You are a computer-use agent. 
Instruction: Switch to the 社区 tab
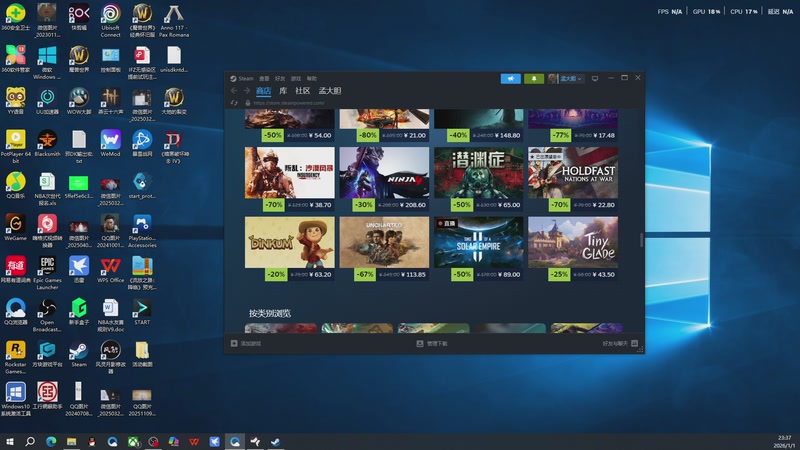[303, 91]
